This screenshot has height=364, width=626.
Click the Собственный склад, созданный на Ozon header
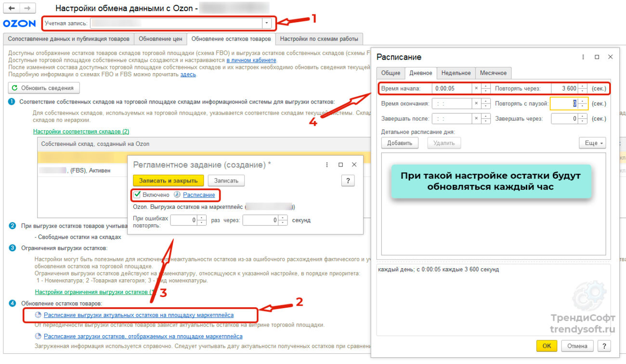pos(95,144)
